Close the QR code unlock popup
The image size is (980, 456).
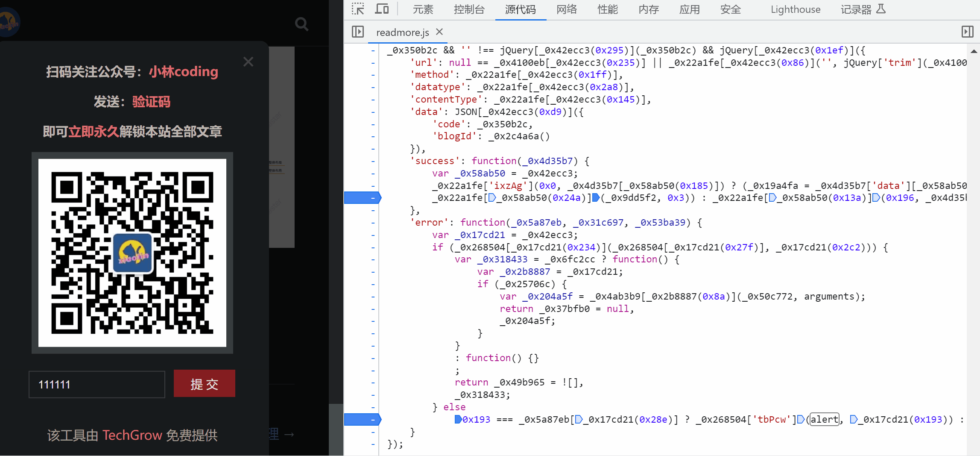(248, 62)
